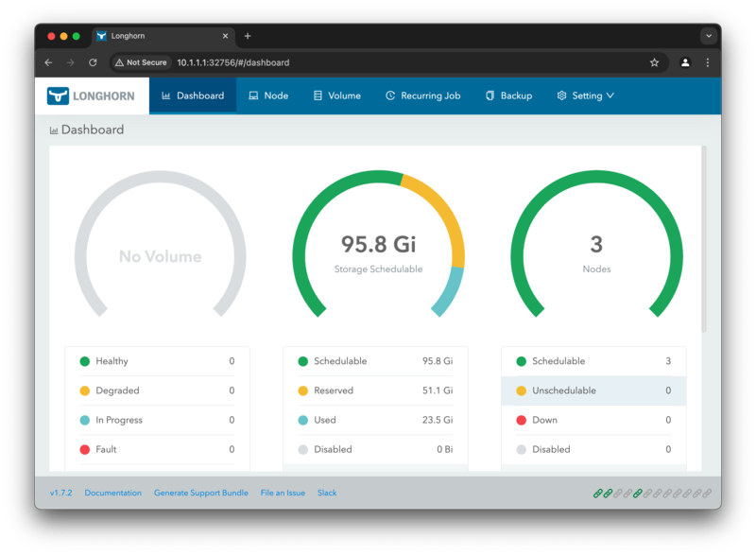Screen dimensions: 756x555
Task: Click the Dashboard chart icon in page heading
Action: pyautogui.click(x=54, y=130)
